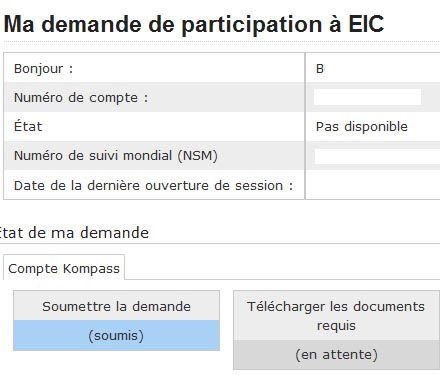Click the Soumettre la demande button

[116, 306]
